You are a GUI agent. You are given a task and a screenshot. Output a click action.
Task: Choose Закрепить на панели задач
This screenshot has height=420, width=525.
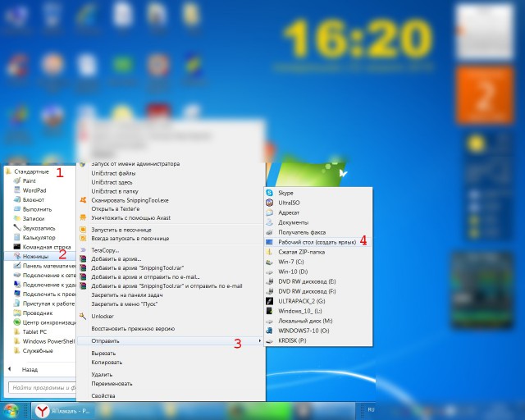click(x=127, y=295)
